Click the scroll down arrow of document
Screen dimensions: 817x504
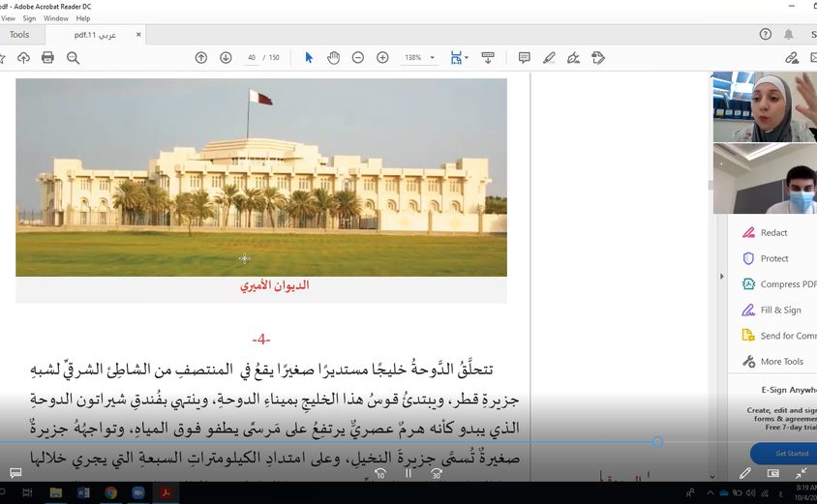tap(712, 476)
